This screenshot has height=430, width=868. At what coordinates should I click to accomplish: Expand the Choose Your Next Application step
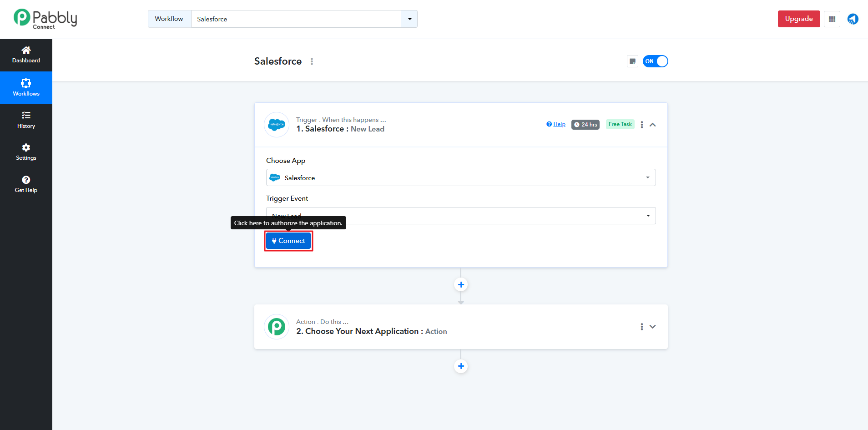(652, 327)
